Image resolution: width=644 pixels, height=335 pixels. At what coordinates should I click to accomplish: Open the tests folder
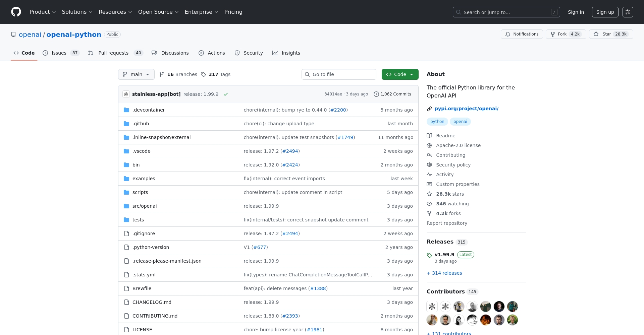click(138, 220)
